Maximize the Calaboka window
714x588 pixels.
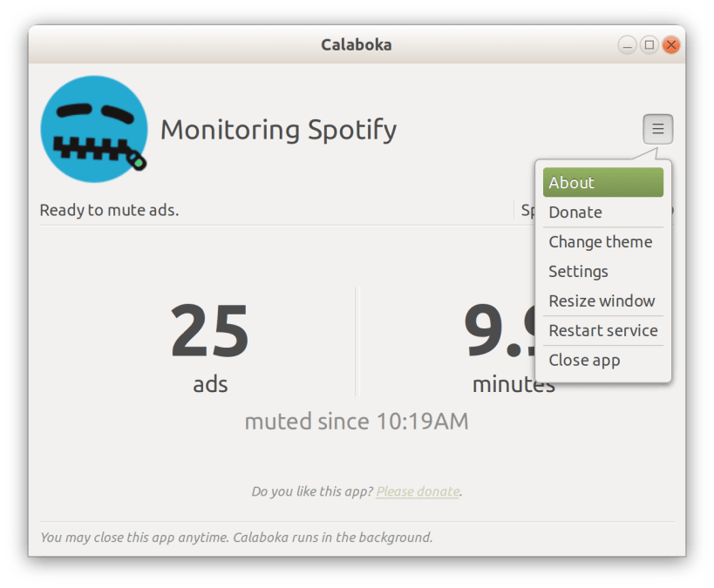click(x=649, y=45)
